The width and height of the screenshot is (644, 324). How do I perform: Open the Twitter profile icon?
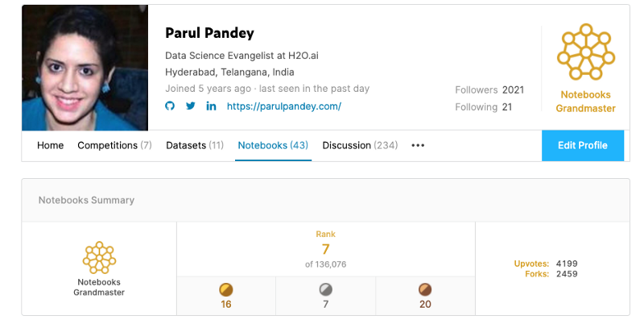coord(191,106)
